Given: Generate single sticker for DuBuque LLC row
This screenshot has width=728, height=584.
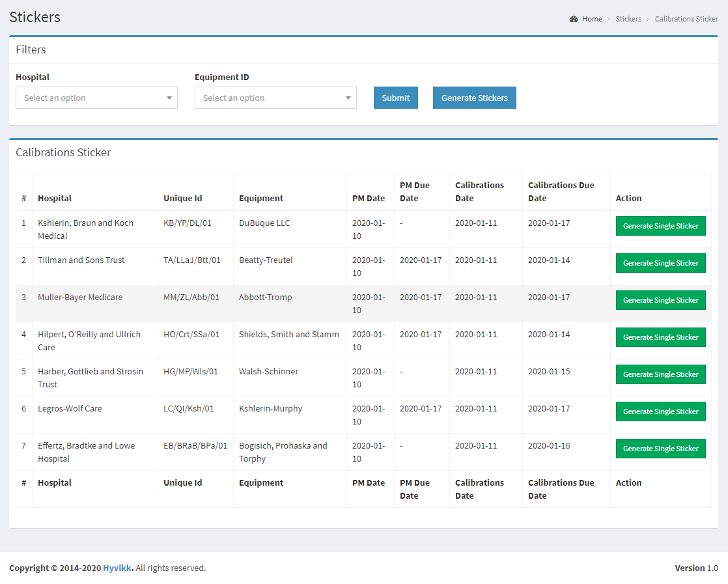Looking at the screenshot, I should tap(661, 226).
